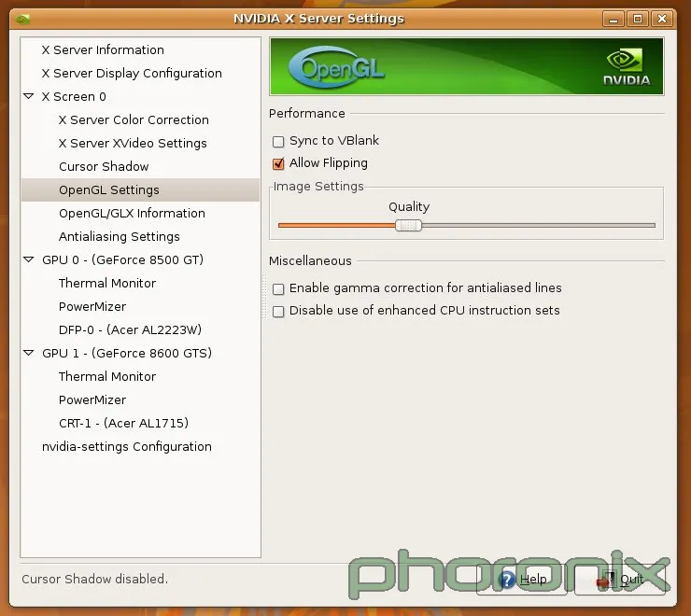Click the Help button
The width and height of the screenshot is (691, 616).
tap(523, 580)
